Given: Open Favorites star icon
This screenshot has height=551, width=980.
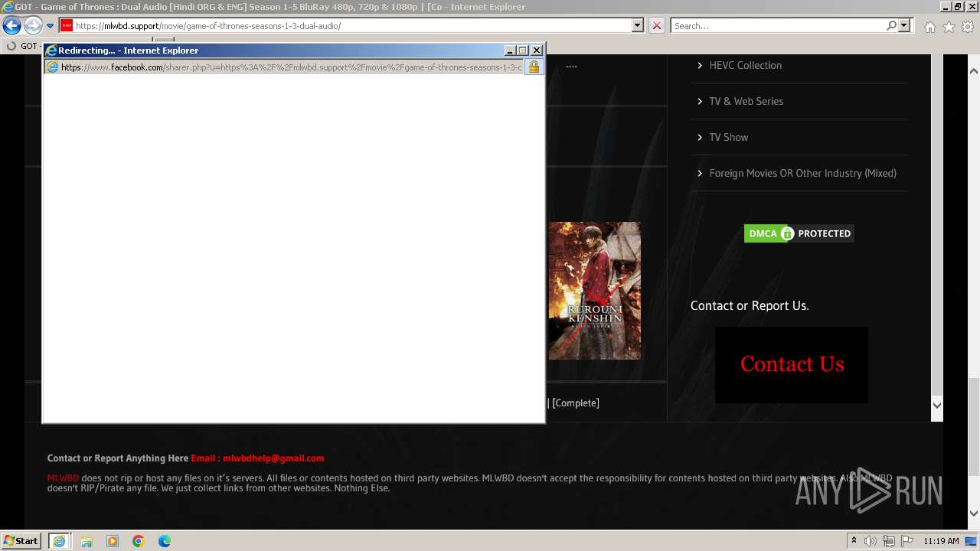Looking at the screenshot, I should pyautogui.click(x=949, y=27).
